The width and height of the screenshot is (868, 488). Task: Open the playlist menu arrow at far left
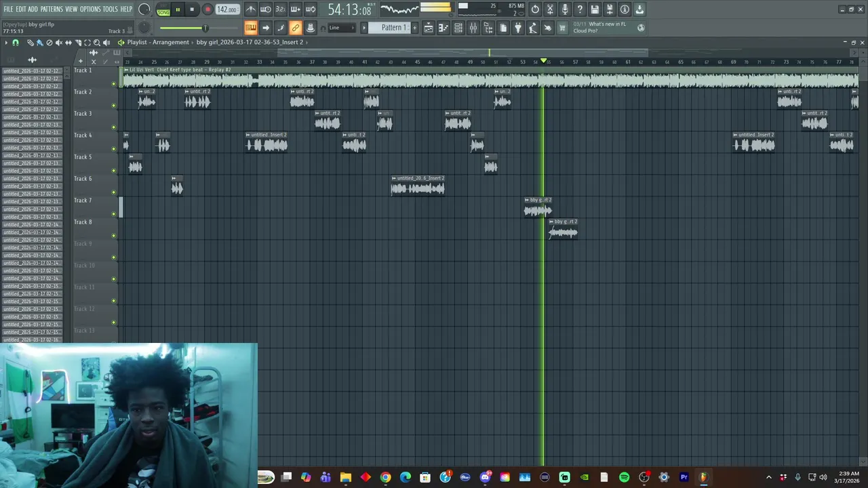[6, 43]
